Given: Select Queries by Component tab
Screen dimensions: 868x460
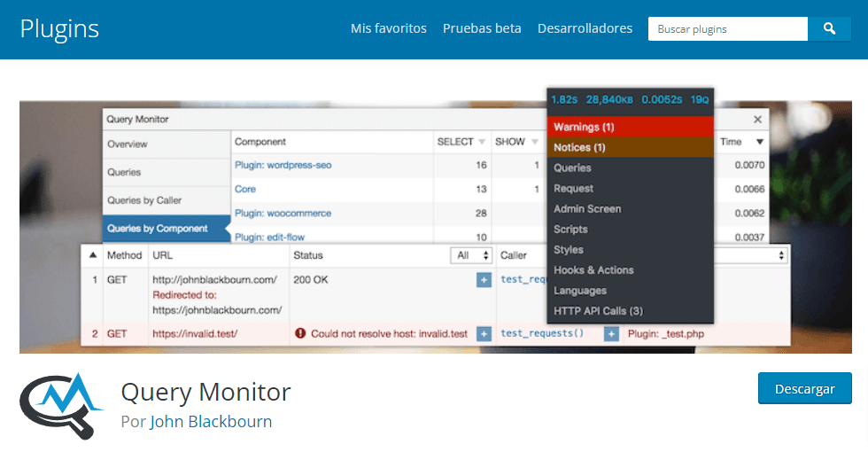Looking at the screenshot, I should point(167,229).
